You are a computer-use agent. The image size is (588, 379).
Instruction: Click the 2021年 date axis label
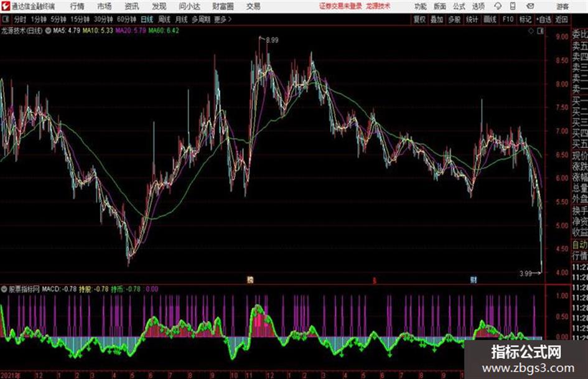coord(10,375)
